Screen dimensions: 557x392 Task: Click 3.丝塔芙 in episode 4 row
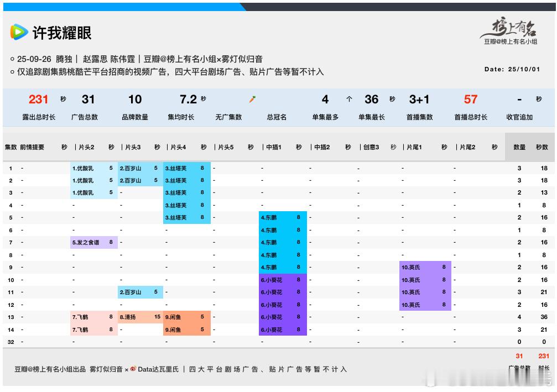[176, 205]
